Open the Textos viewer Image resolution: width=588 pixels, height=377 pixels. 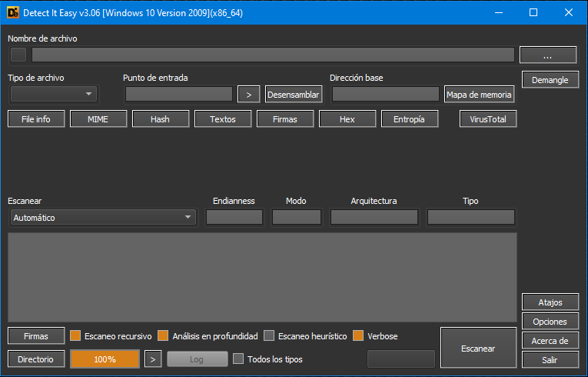[x=223, y=119]
